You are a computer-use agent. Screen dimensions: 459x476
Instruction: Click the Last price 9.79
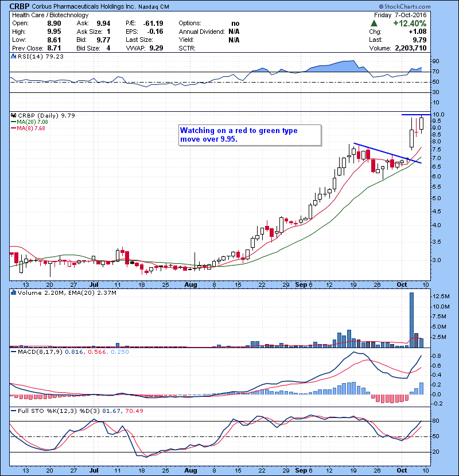pyautogui.click(x=419, y=40)
